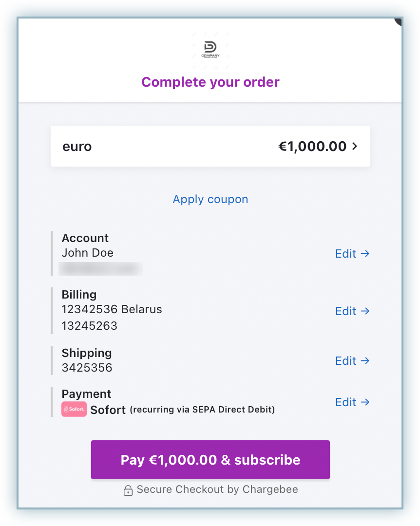Click the Complete your order heading
The width and height of the screenshot is (420, 526).
tap(210, 82)
